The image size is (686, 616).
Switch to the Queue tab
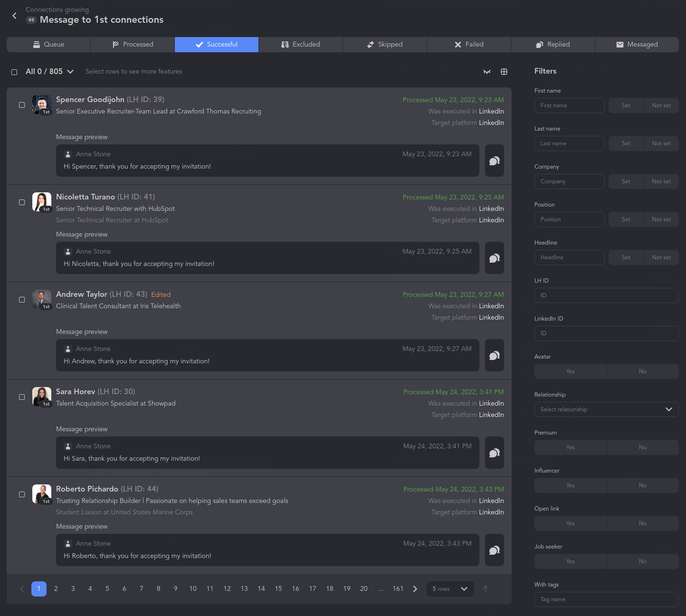pyautogui.click(x=48, y=45)
